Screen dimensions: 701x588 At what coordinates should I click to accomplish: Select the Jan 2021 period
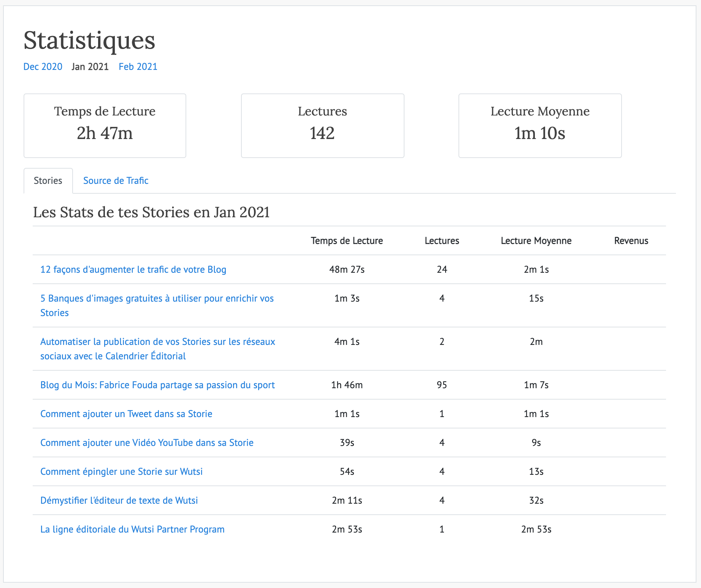tap(90, 66)
